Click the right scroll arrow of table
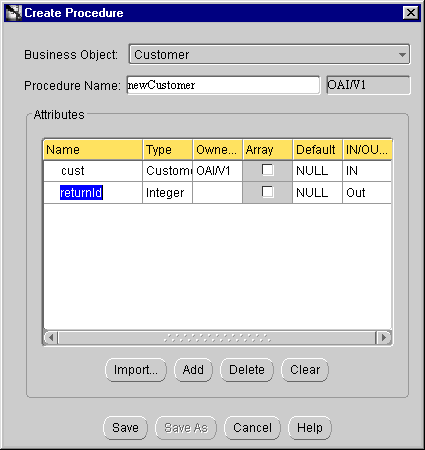 384,337
